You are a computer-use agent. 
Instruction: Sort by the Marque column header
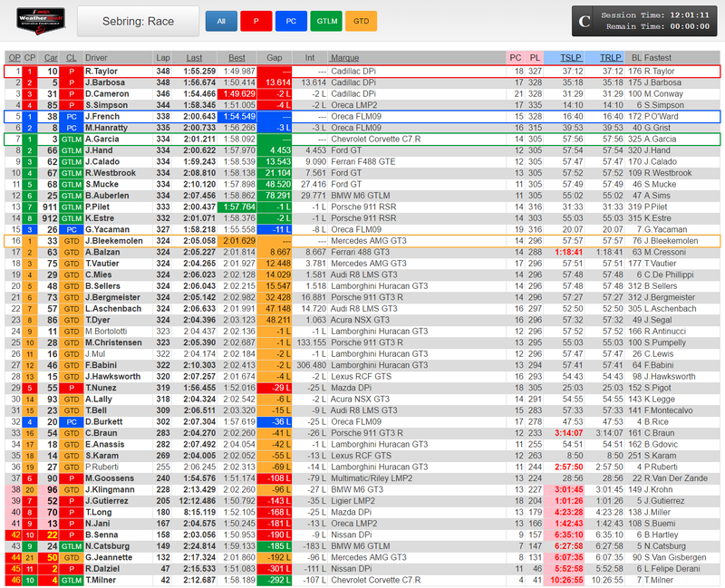click(x=345, y=58)
